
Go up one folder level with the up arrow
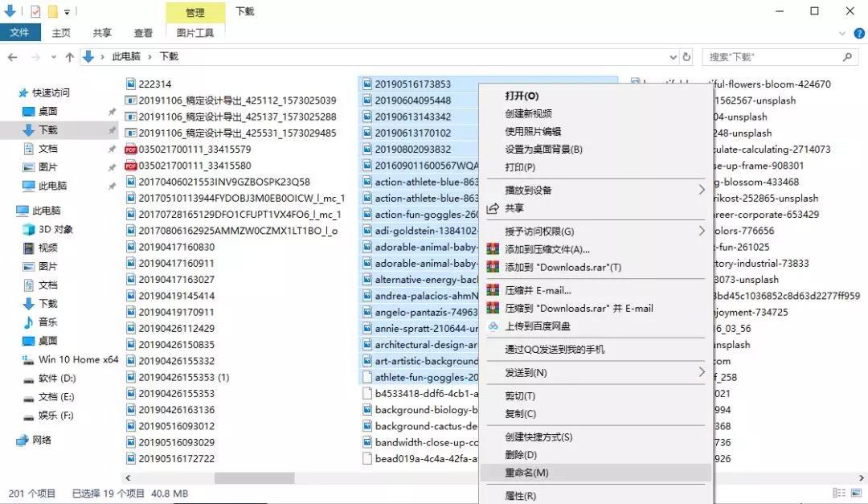[x=70, y=57]
